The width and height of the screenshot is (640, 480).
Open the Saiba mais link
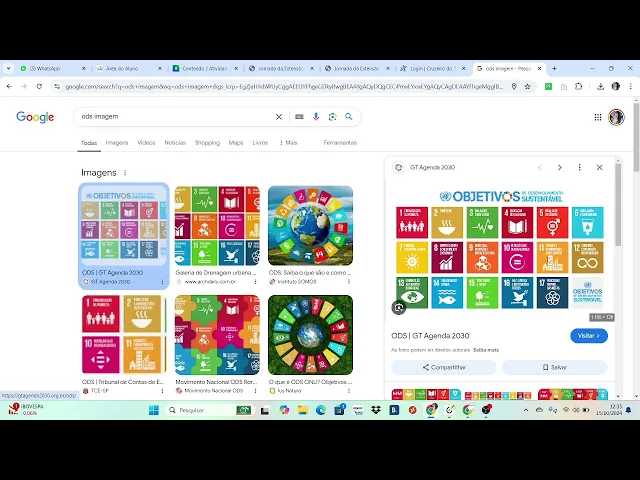point(486,350)
